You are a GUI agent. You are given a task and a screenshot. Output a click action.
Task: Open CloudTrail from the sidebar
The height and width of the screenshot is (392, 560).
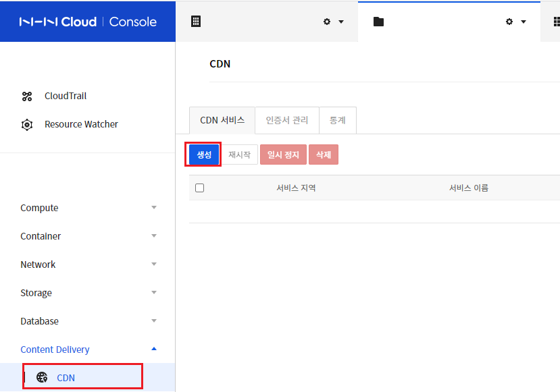pyautogui.click(x=66, y=96)
